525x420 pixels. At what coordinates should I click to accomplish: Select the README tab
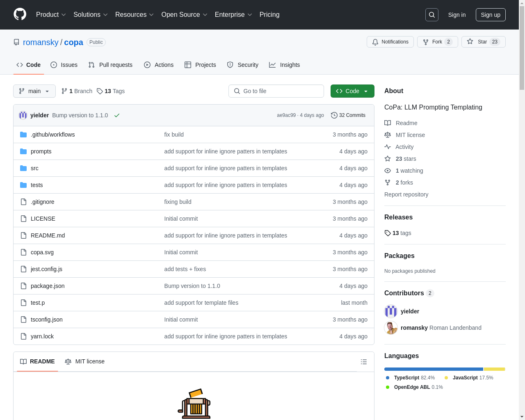(x=37, y=361)
